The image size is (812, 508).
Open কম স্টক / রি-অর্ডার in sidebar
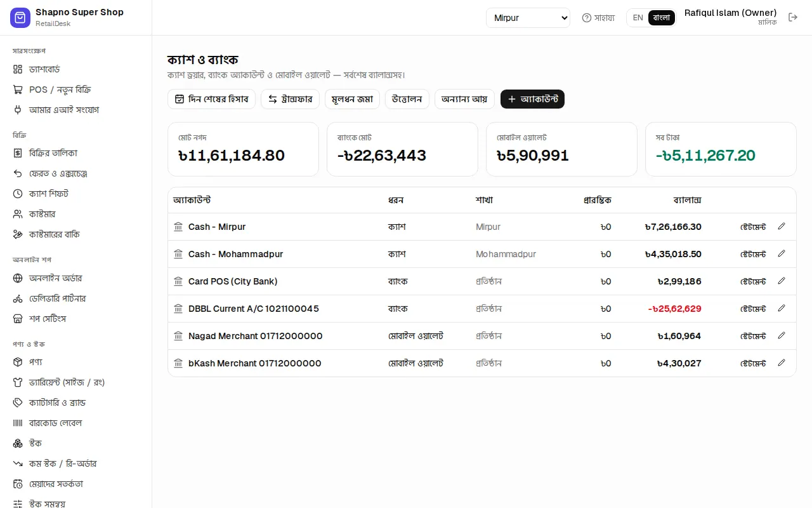[x=76, y=464]
